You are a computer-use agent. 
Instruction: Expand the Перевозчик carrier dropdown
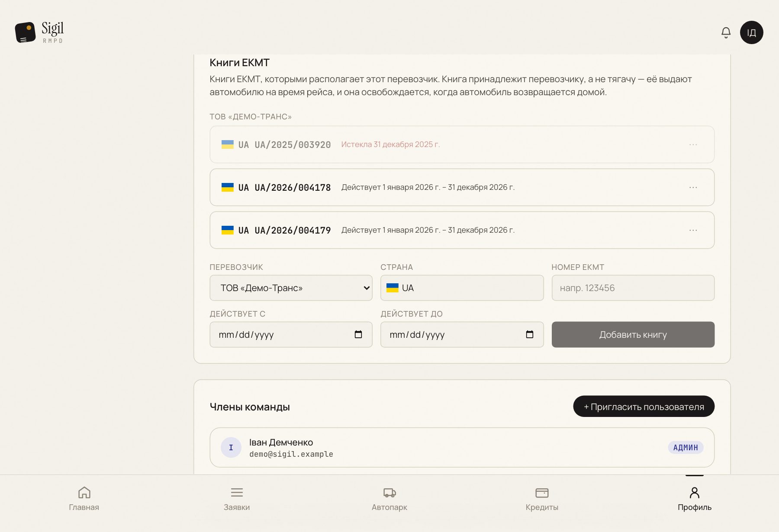291,288
